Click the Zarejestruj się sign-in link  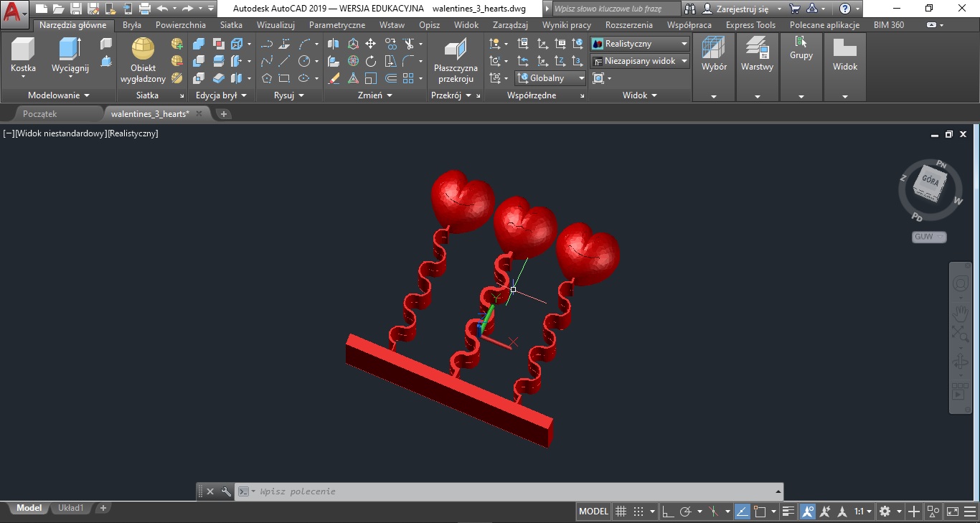coord(743,9)
